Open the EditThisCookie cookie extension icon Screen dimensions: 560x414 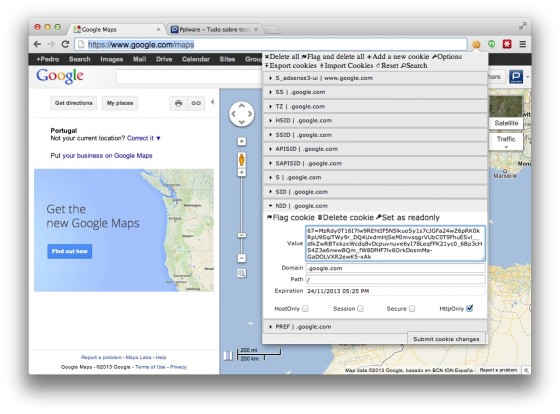(x=476, y=44)
